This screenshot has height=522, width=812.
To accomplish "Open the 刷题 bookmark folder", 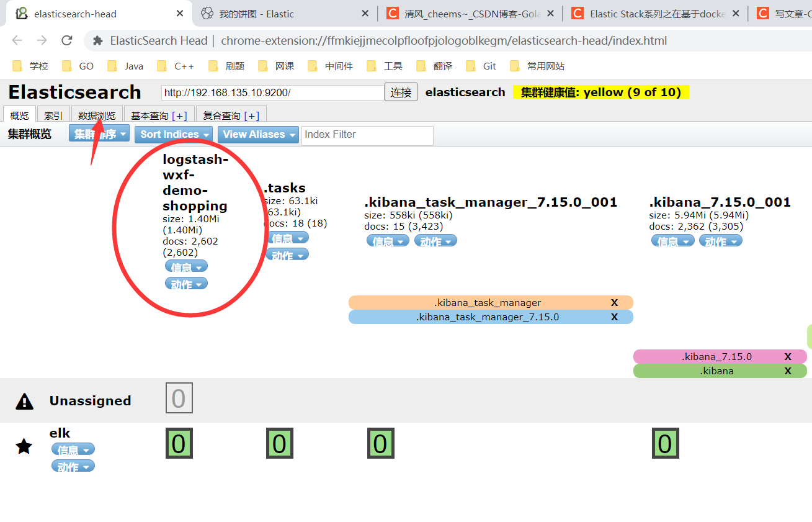I will 226,66.
